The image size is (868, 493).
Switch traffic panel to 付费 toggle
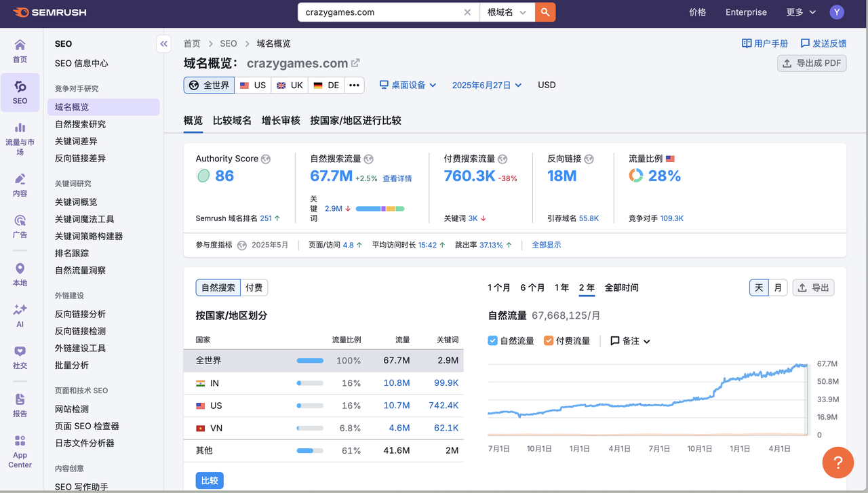[254, 288]
